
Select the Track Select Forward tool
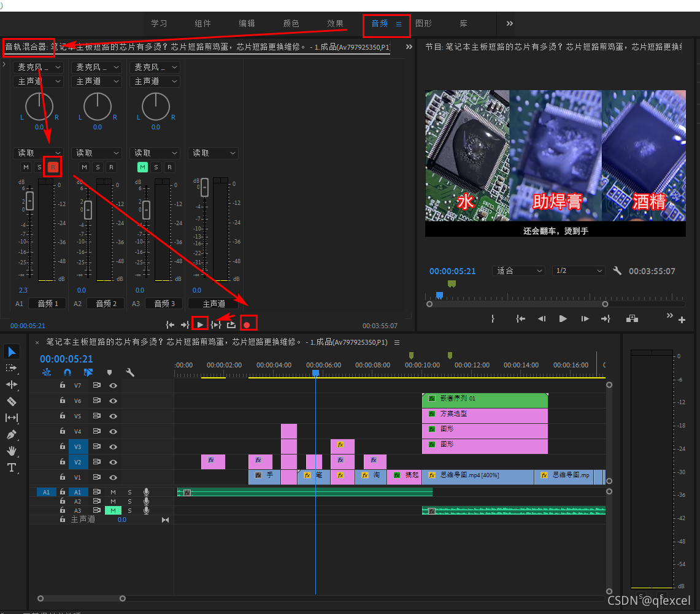(x=12, y=368)
